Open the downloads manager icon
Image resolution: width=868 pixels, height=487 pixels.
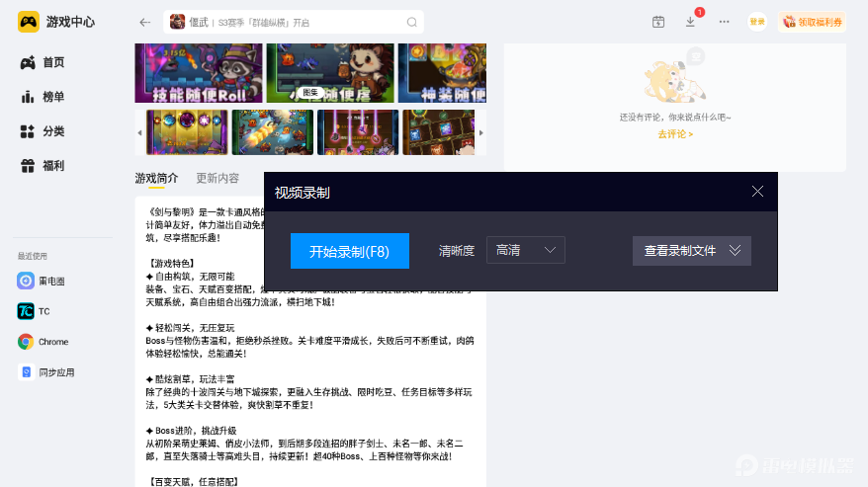[690, 22]
